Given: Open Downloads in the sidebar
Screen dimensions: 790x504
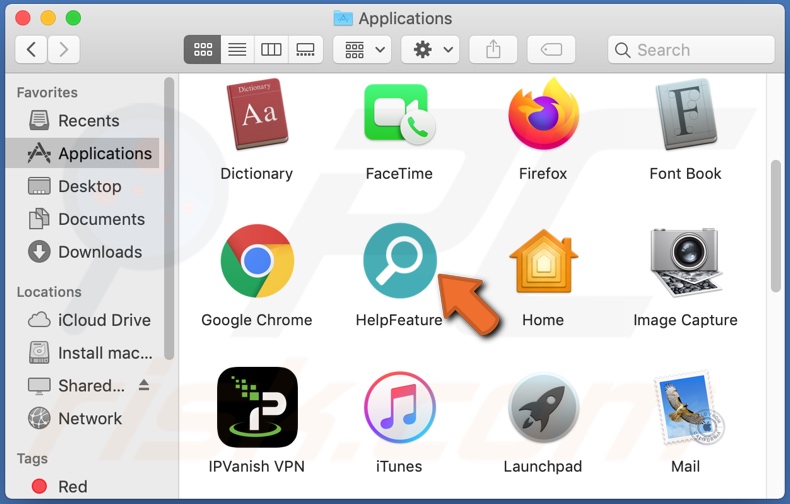Looking at the screenshot, I should point(83,251).
